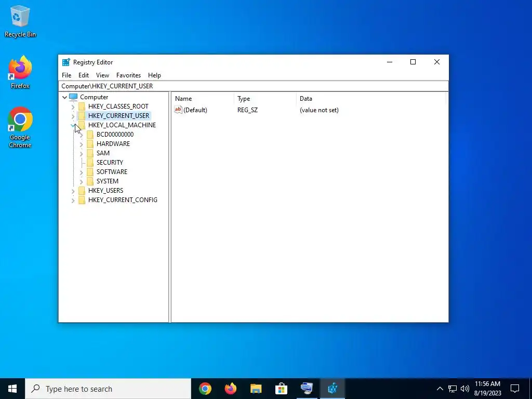Screen dimensions: 532x399
Task: Select the HKEY_LOCAL_MACHINE key label
Action: click(x=122, y=125)
